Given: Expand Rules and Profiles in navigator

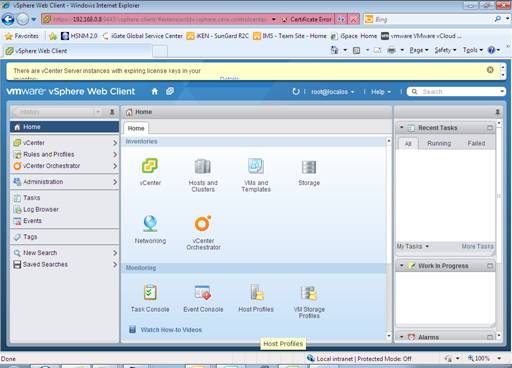Looking at the screenshot, I should [115, 154].
